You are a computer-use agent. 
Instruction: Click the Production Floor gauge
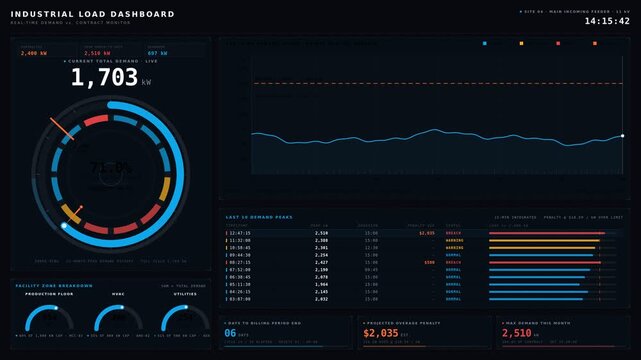(x=49, y=318)
